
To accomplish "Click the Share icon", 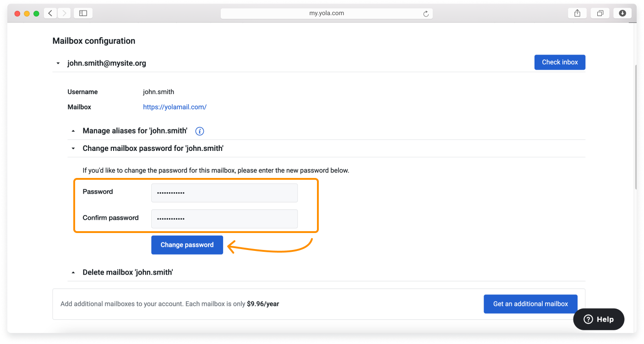I will (x=577, y=13).
